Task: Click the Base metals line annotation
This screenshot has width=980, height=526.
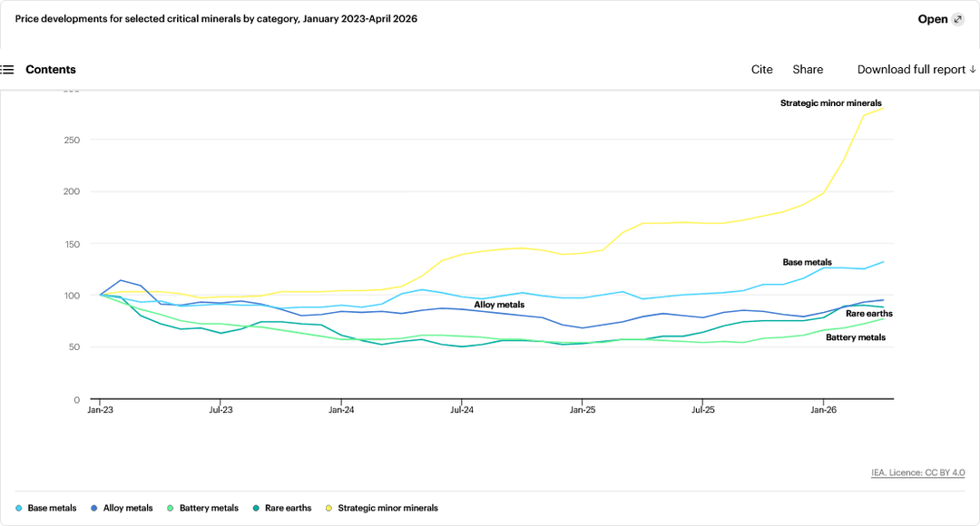Action: pos(807,262)
